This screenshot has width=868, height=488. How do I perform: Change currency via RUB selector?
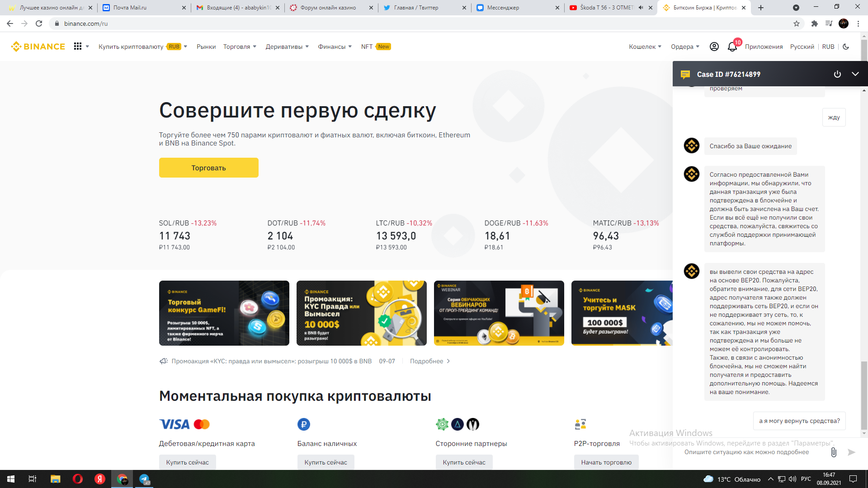pyautogui.click(x=828, y=47)
